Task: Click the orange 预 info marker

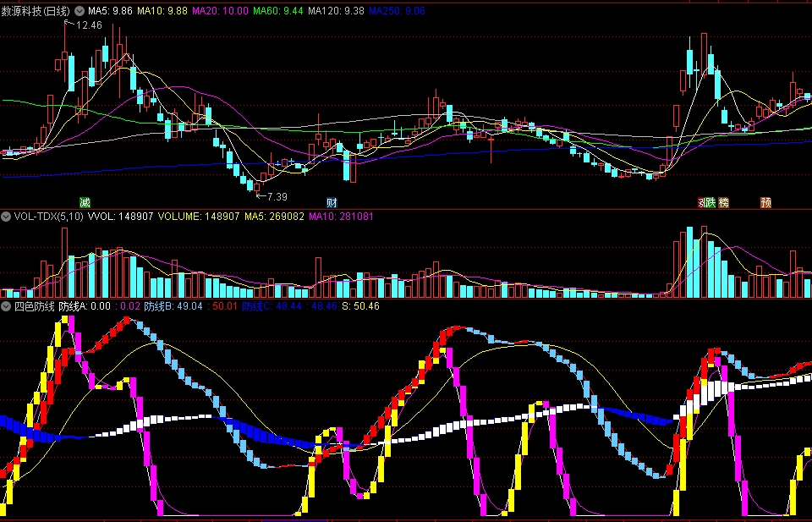Action: point(766,202)
